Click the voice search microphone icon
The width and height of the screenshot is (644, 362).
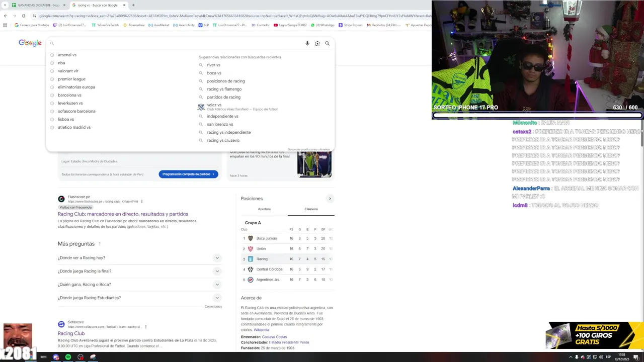[x=307, y=43]
